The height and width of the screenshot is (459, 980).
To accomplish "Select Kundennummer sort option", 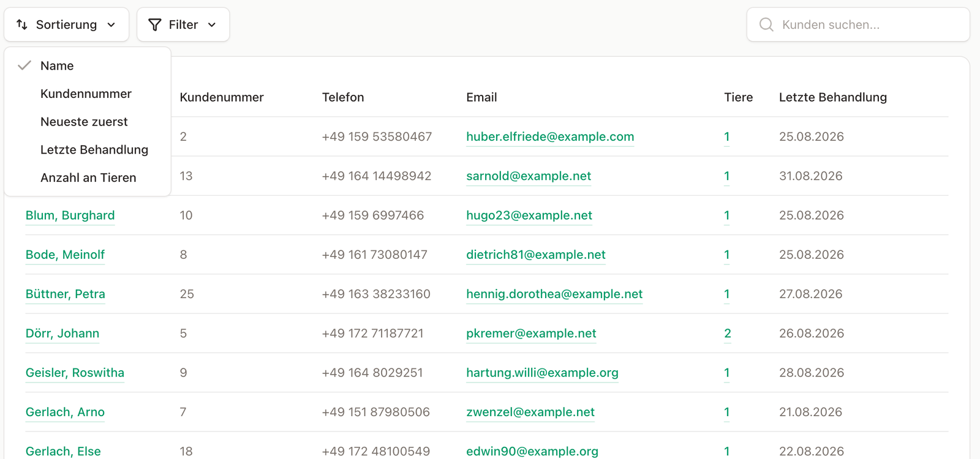I will (87, 94).
